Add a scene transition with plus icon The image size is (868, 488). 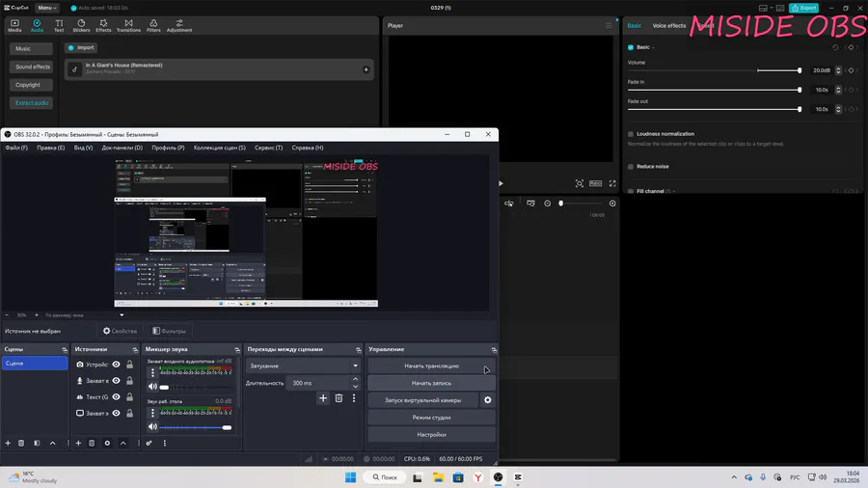[323, 398]
